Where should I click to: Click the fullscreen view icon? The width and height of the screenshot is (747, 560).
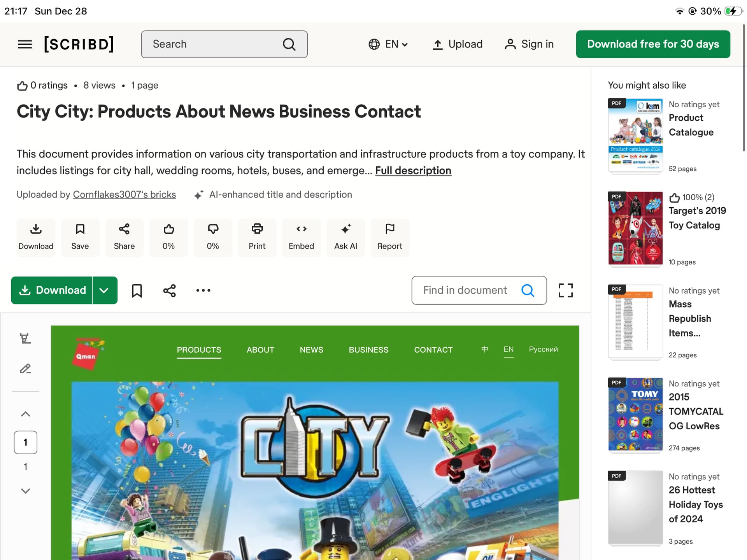point(565,290)
